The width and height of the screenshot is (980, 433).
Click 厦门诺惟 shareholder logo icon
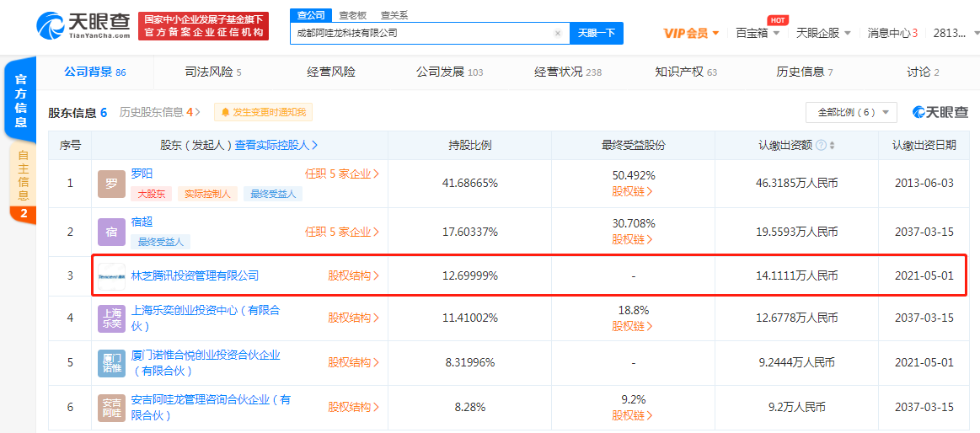click(x=111, y=363)
